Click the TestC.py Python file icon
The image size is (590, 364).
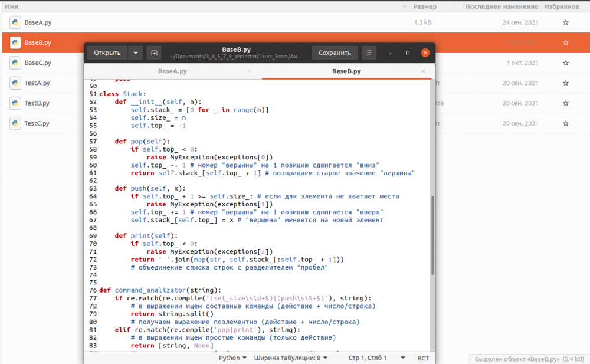click(x=15, y=123)
